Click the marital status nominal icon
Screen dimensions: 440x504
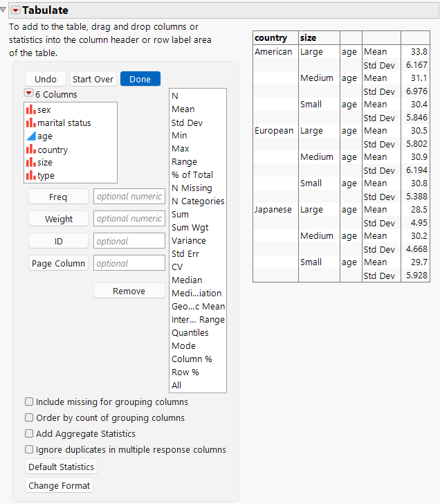tap(31, 123)
